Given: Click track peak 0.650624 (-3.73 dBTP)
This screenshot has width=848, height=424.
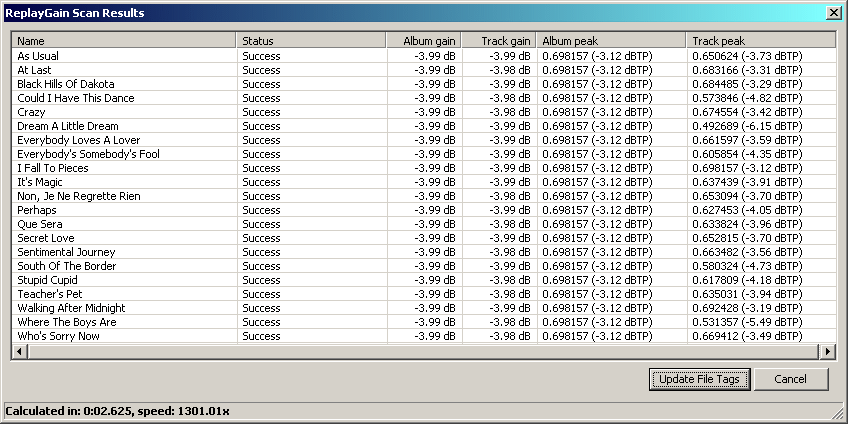Looking at the screenshot, I should tap(747, 56).
